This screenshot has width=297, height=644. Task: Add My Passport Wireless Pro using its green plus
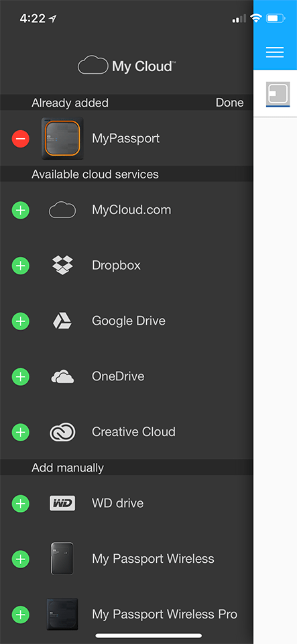[x=20, y=614]
